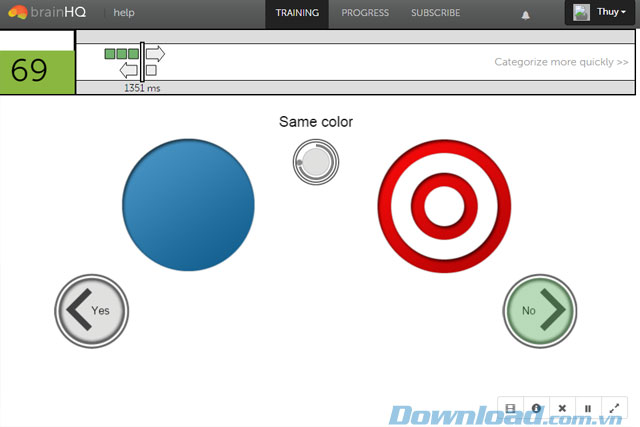The height and width of the screenshot is (427, 640).
Task: Pause the exercise
Action: pos(588,408)
